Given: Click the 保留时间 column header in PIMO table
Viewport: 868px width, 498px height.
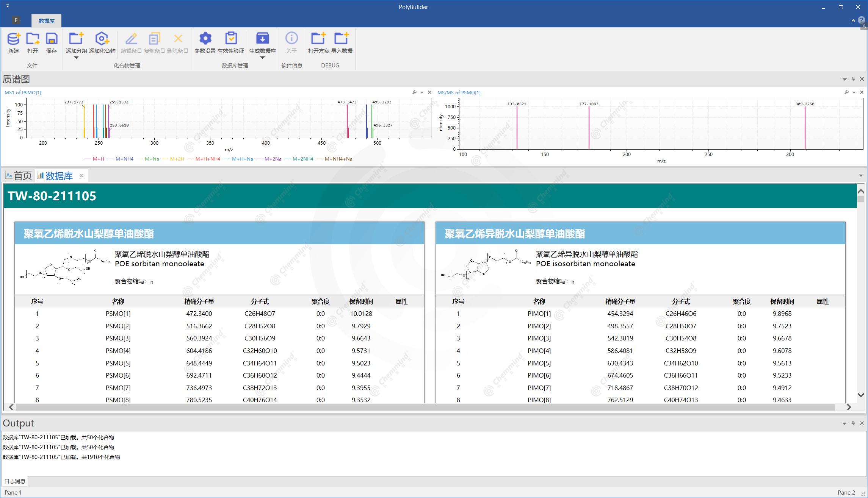Looking at the screenshot, I should point(782,301).
